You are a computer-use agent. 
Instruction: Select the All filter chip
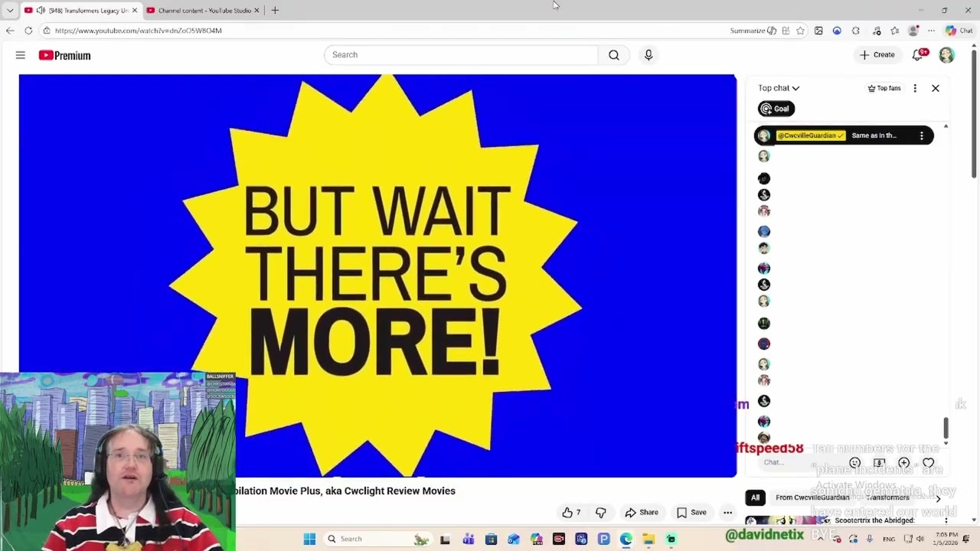coord(755,497)
